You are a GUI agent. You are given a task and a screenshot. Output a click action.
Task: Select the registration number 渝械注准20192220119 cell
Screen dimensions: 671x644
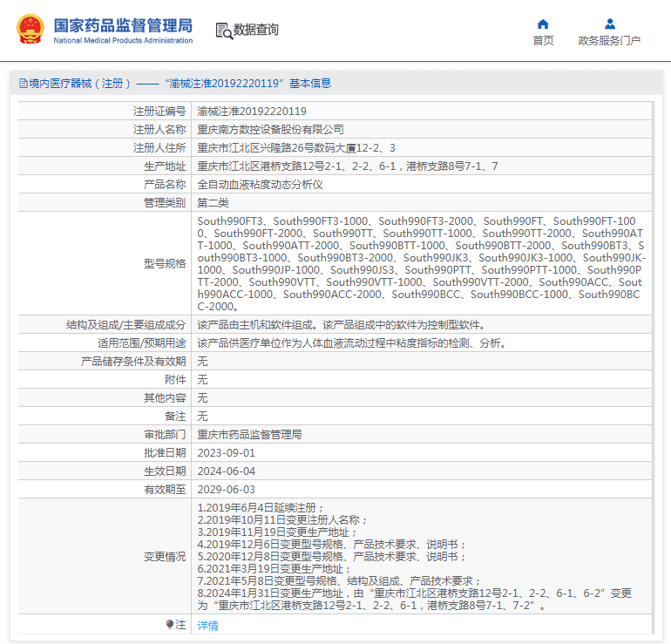point(252,112)
